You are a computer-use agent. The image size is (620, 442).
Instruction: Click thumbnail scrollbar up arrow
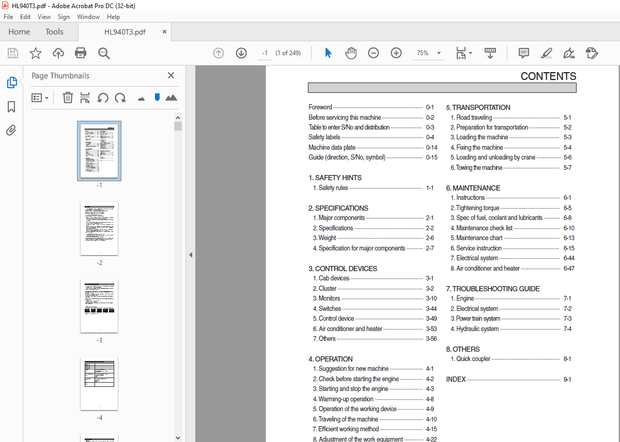pos(178,118)
